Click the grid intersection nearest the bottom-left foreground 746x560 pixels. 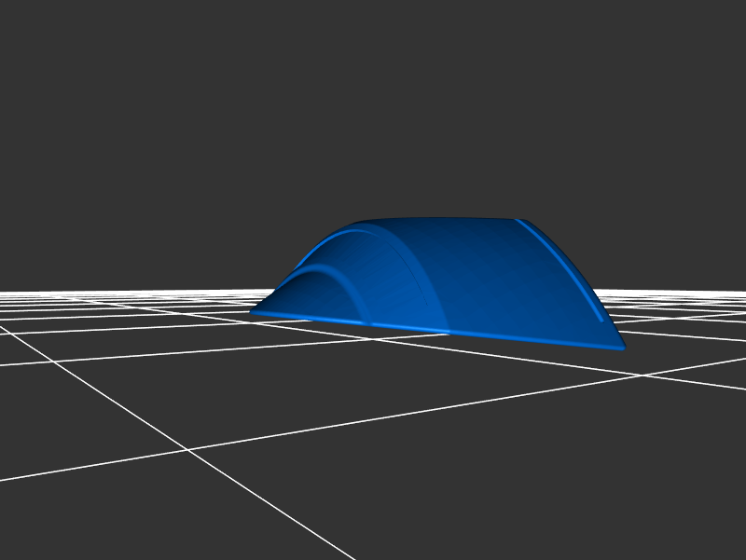pos(188,450)
